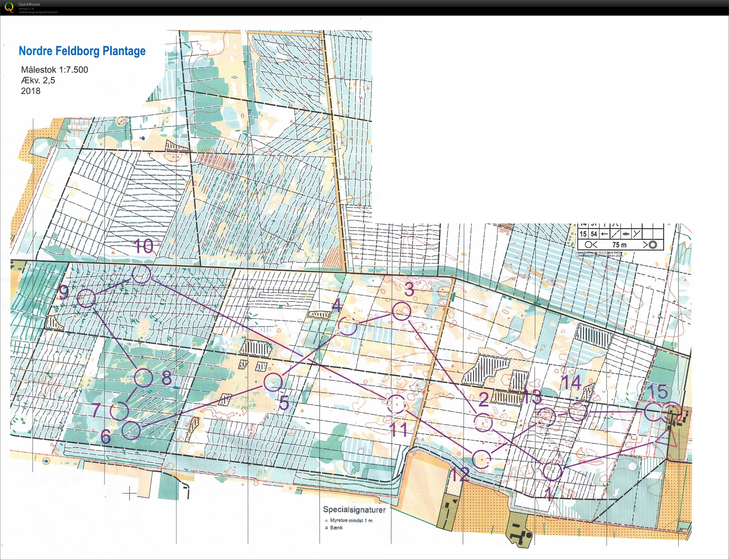Click the 75 m finish distance text

(619, 245)
